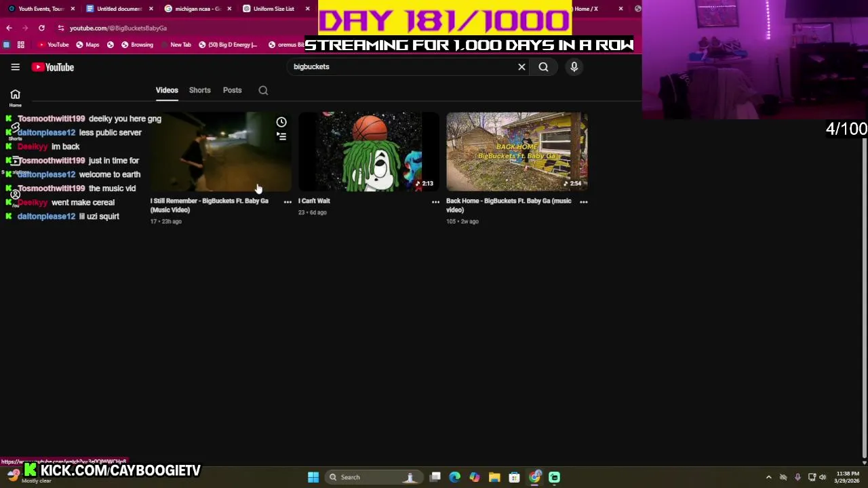The width and height of the screenshot is (868, 488).
Task: Open the Home icon in the YouTube sidebar
Action: [15, 98]
